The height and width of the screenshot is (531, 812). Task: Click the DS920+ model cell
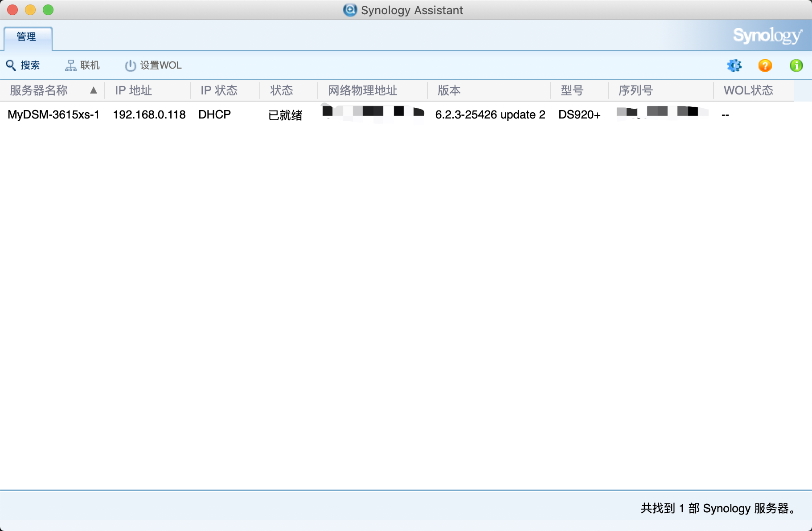(579, 115)
